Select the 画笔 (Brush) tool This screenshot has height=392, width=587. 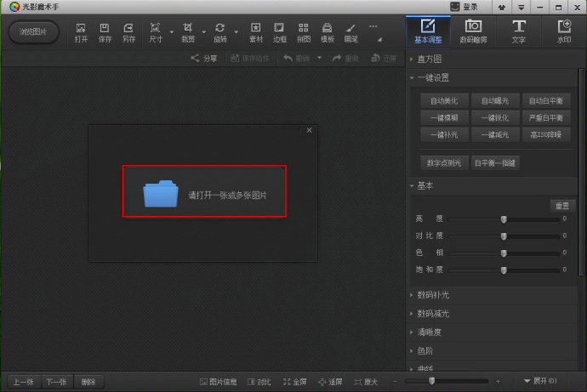(350, 32)
